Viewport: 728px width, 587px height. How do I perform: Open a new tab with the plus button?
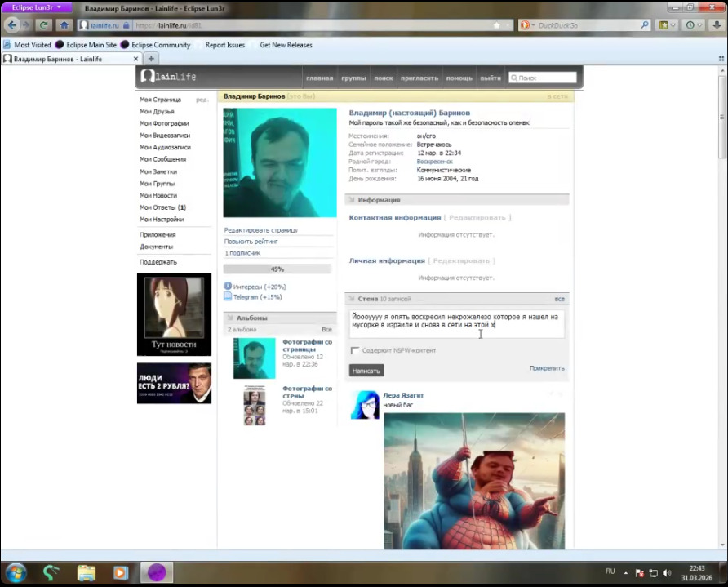pyautogui.click(x=151, y=59)
